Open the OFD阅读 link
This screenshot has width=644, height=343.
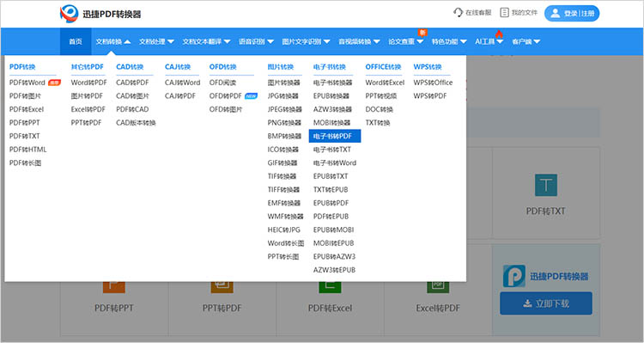(222, 83)
